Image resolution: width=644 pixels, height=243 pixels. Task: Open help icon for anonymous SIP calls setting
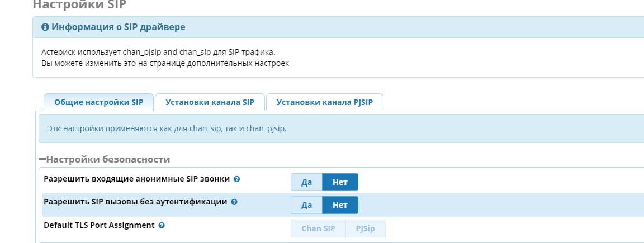tap(236, 179)
